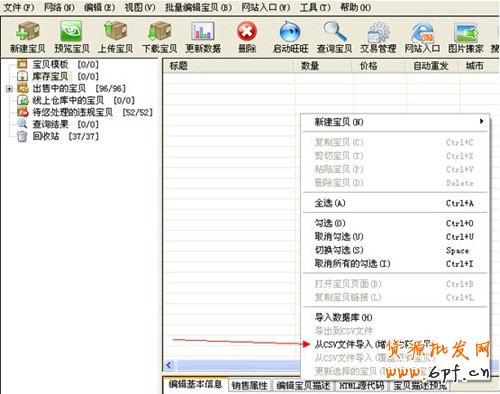The height and width of the screenshot is (394, 500).
Task: Open the 帮助(H) menu
Action: point(355,7)
